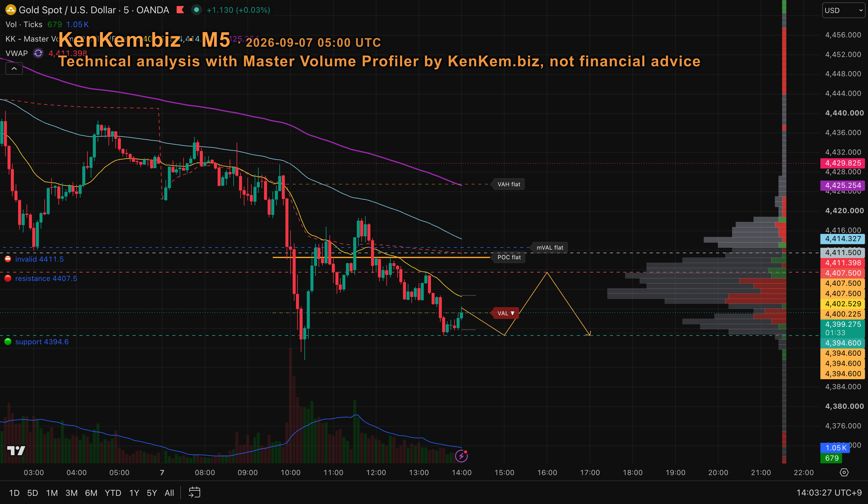Click the support 4394.6 line label
Image resolution: width=868 pixels, height=504 pixels.
[42, 342]
